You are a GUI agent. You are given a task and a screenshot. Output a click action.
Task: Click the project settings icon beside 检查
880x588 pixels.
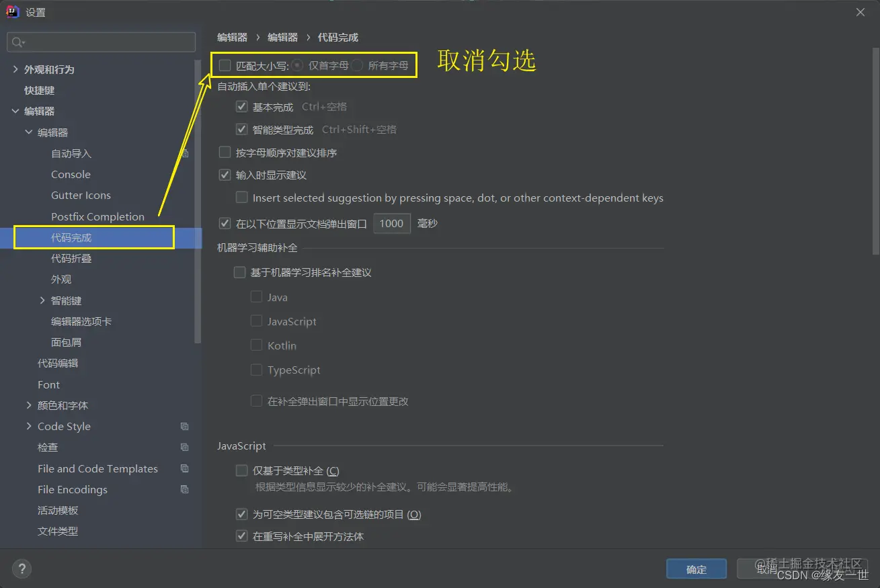(184, 447)
